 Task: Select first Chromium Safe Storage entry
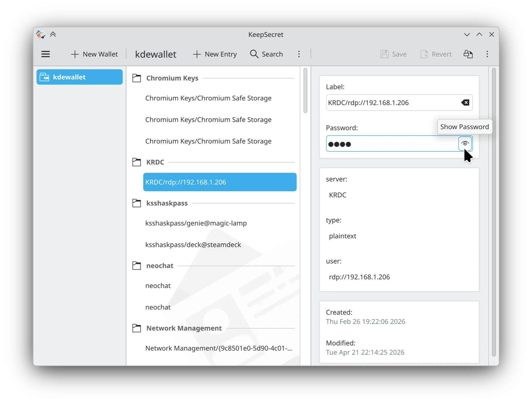(220, 98)
